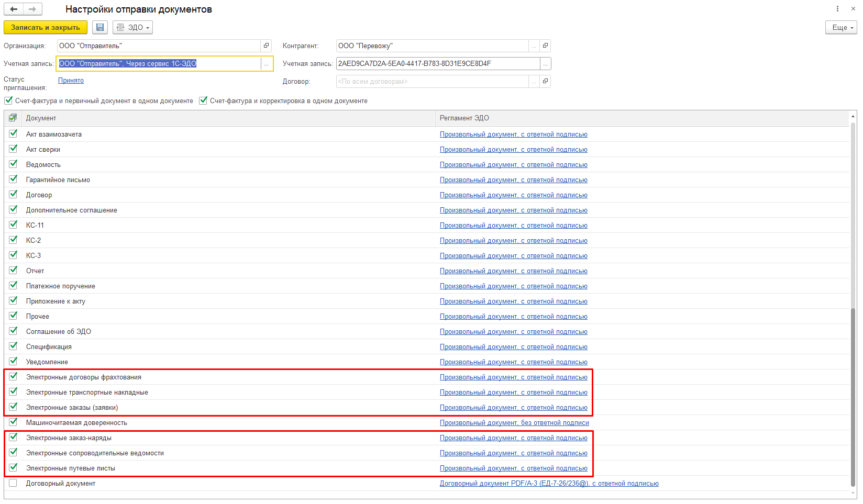This screenshot has height=504, width=863.
Task: Click the save diskette icon
Action: click(x=100, y=27)
